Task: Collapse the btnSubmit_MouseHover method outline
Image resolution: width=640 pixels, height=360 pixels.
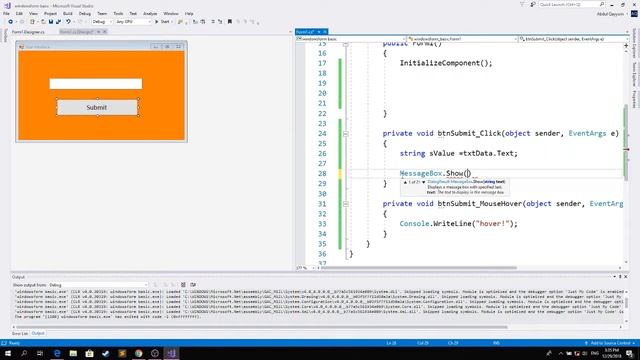Action: (x=346, y=204)
